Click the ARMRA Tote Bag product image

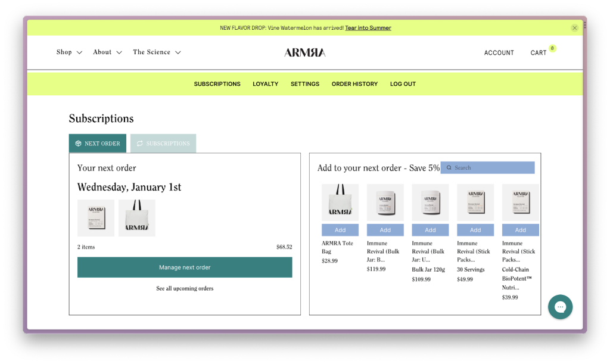340,203
